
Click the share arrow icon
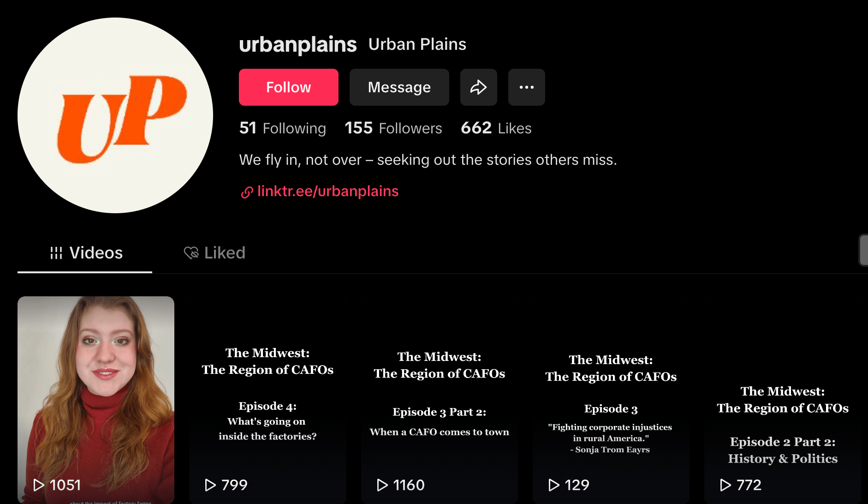(x=478, y=87)
